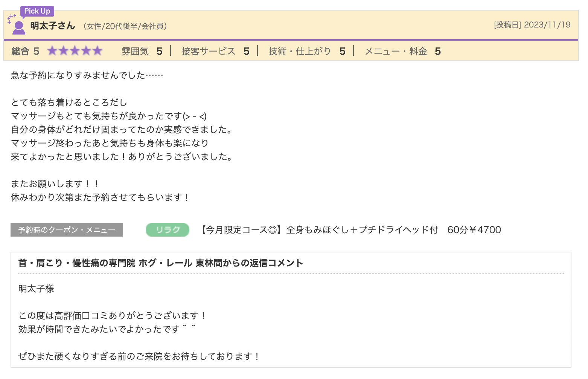The width and height of the screenshot is (588, 379).
Task: Click the line またお願いします！！
Action: tap(55, 184)
